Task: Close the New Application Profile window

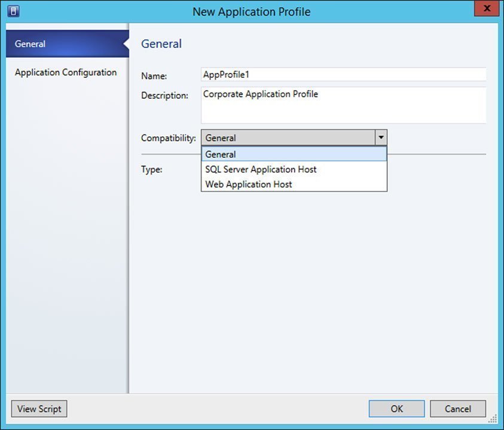Action: pos(485,9)
